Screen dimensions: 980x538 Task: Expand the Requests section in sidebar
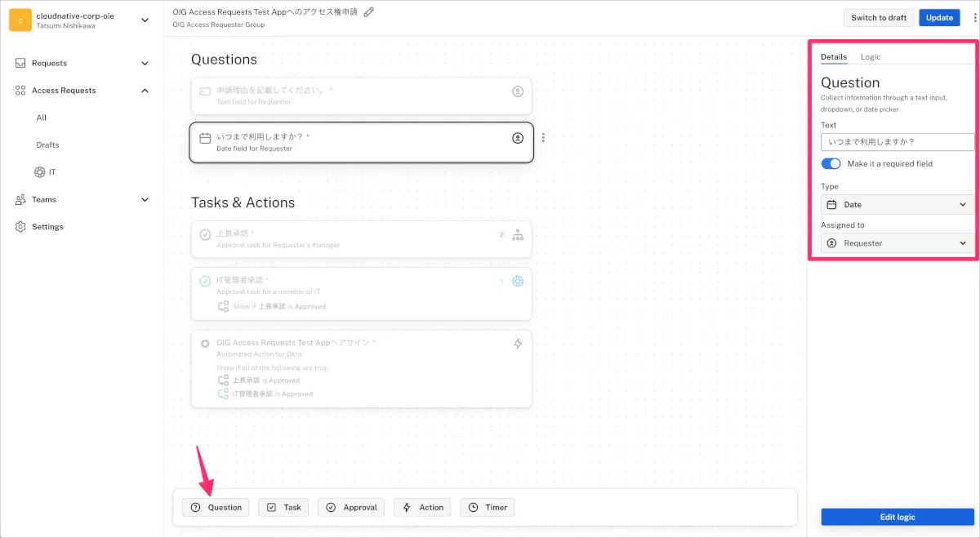pyautogui.click(x=145, y=64)
